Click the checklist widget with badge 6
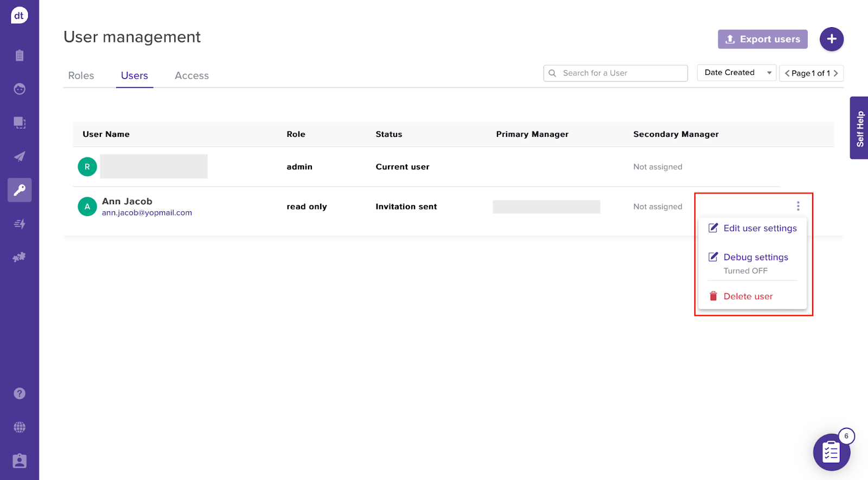The height and width of the screenshot is (480, 868). (831, 452)
